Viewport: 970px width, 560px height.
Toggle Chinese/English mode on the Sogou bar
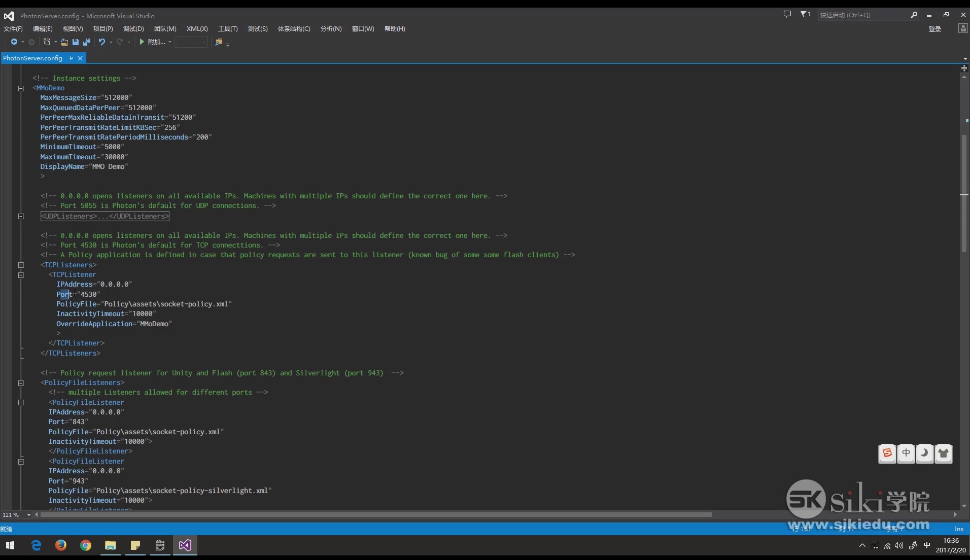tap(906, 453)
